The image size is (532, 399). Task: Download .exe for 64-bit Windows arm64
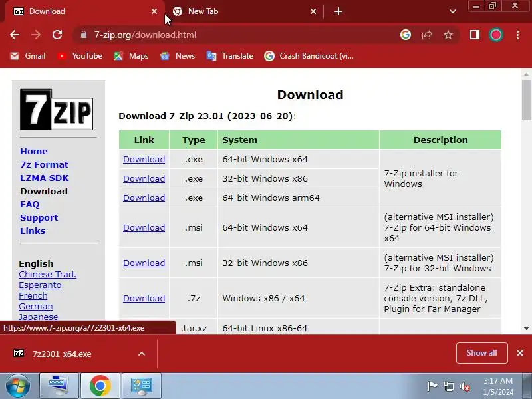(144, 198)
